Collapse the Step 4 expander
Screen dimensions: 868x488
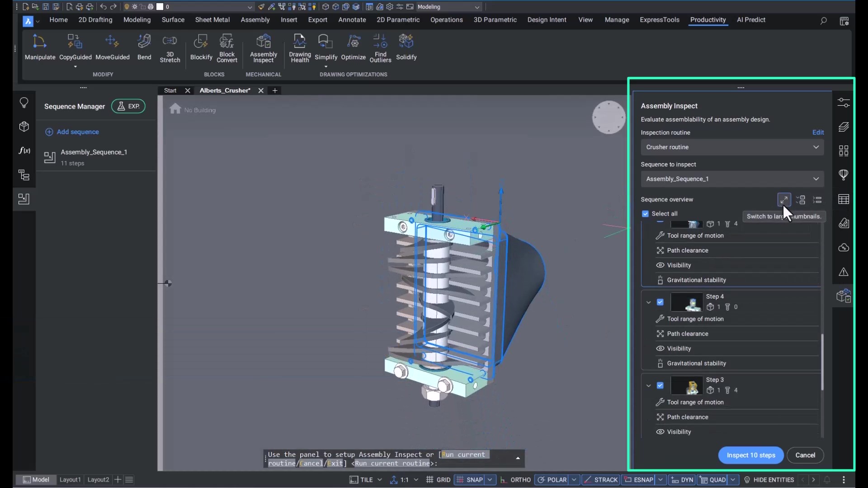pos(648,302)
